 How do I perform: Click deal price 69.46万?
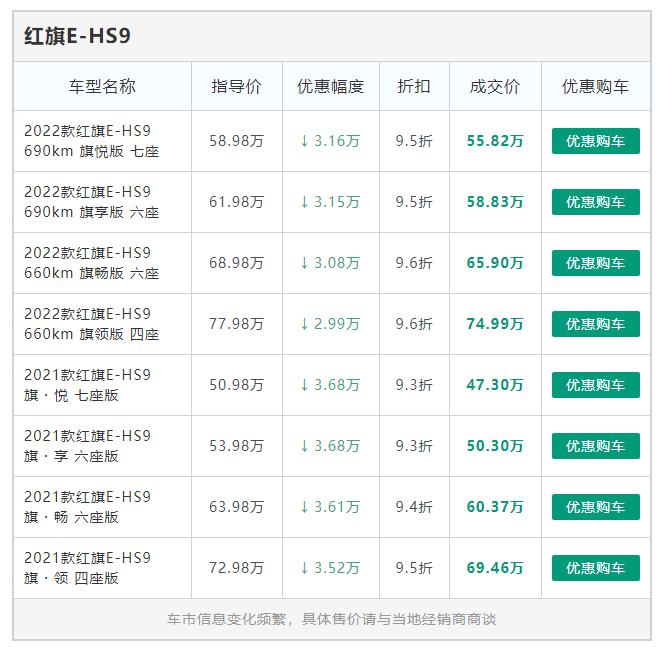(495, 568)
